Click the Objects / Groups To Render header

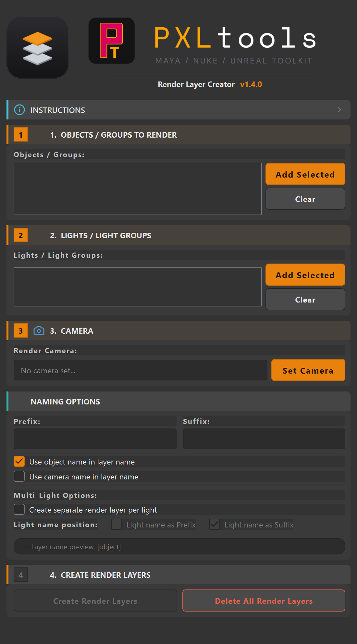pos(178,134)
